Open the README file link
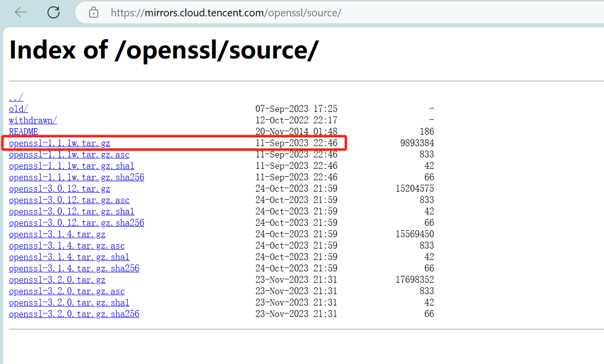This screenshot has height=364, width=604. tap(23, 132)
